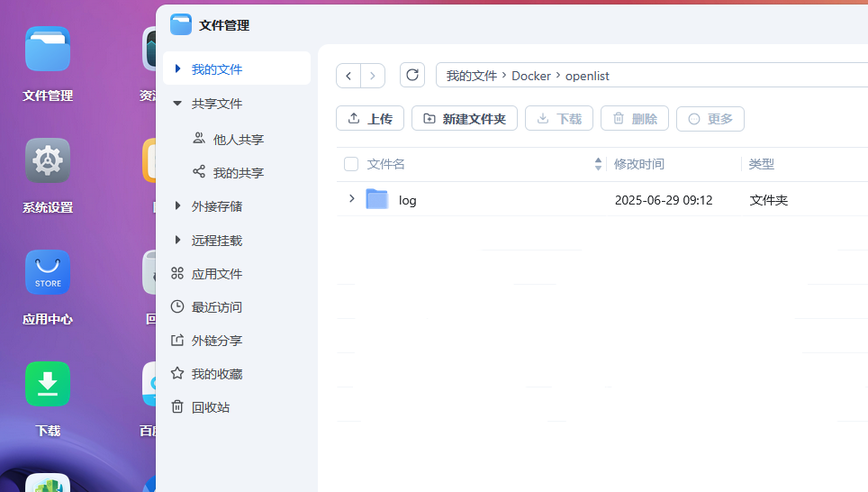Click the refresh icon in toolbar
The height and width of the screenshot is (492, 868).
tap(412, 76)
